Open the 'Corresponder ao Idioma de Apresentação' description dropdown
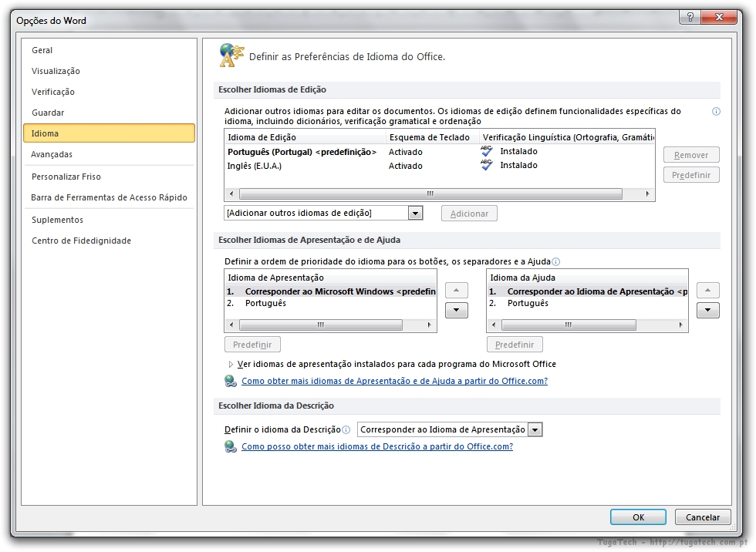 click(x=535, y=429)
